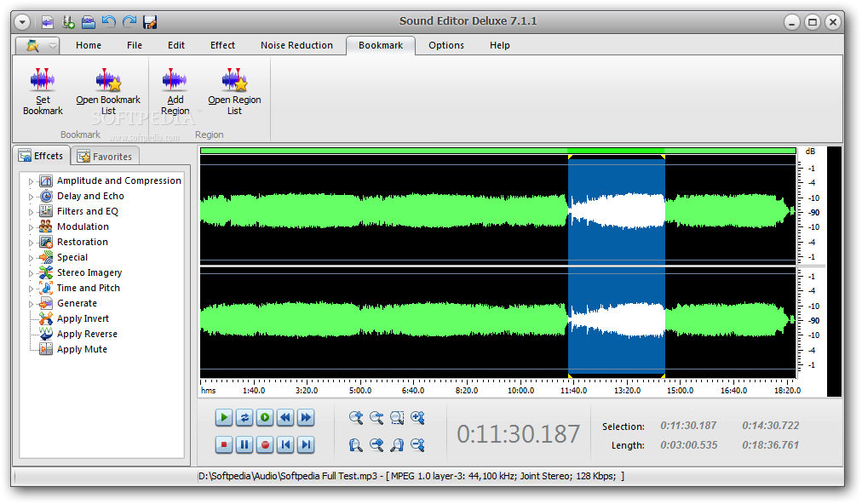
Task: Zoom out full magnifier icon
Action: [x=376, y=444]
